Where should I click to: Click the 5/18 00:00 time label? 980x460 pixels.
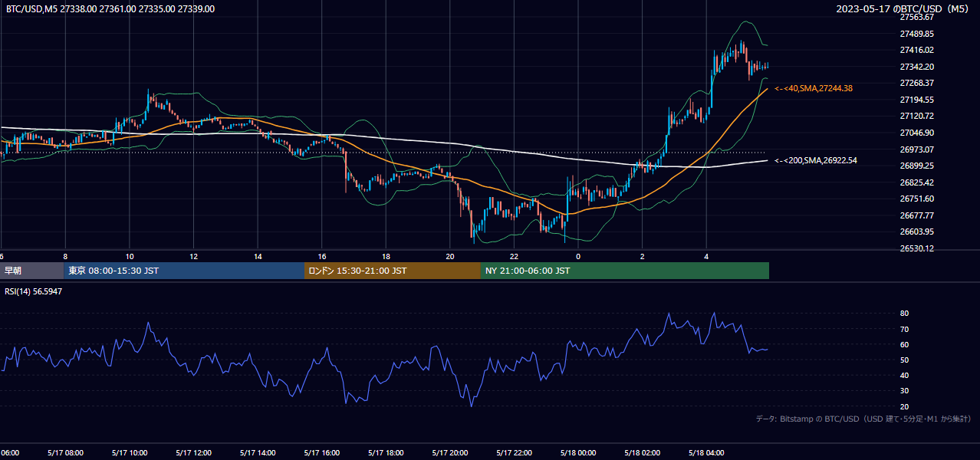tap(578, 453)
